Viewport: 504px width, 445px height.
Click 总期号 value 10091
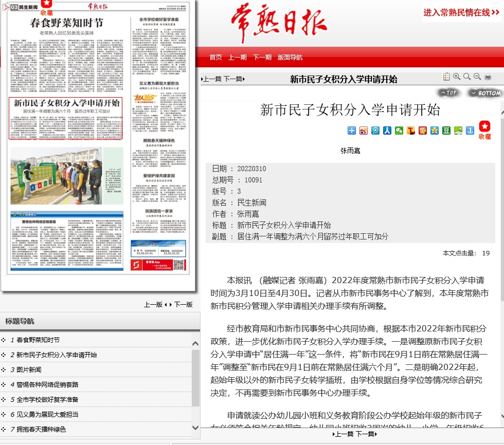click(253, 180)
